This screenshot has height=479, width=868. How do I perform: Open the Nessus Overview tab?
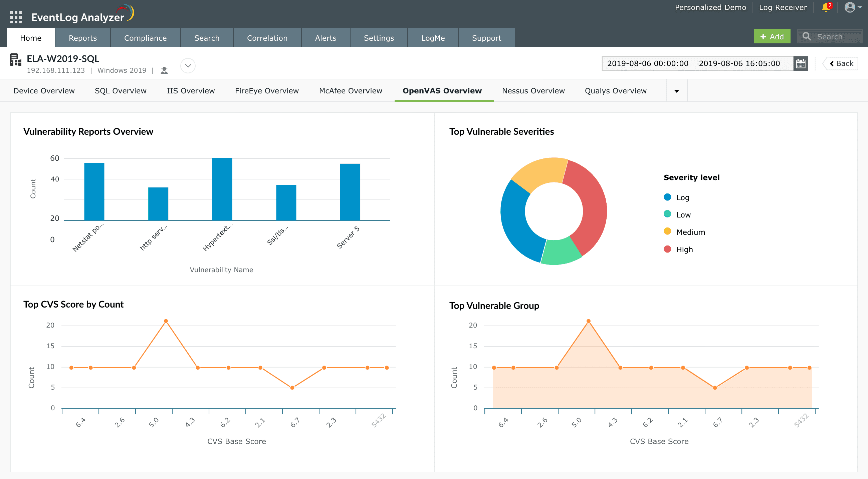pyautogui.click(x=533, y=91)
